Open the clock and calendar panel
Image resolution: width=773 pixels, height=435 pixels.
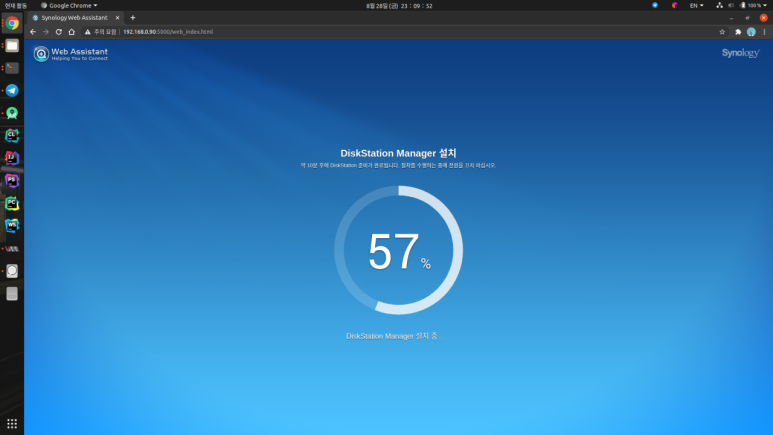click(399, 6)
